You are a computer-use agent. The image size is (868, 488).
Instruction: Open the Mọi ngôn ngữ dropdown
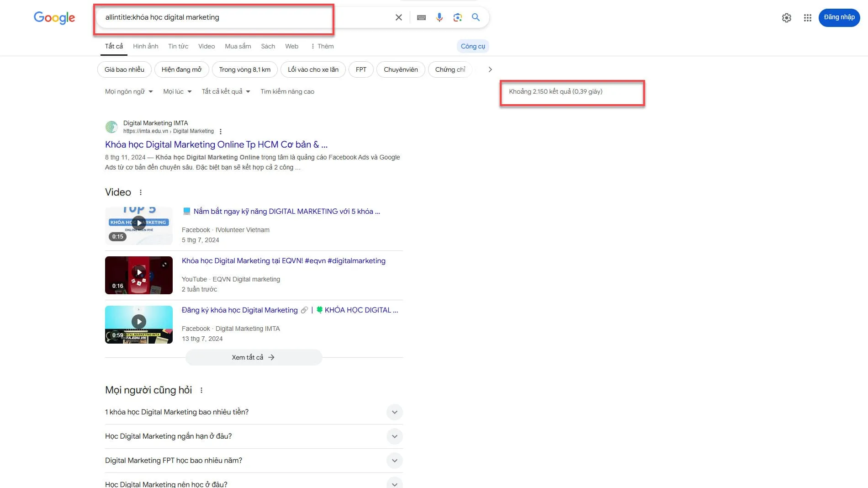click(x=128, y=91)
